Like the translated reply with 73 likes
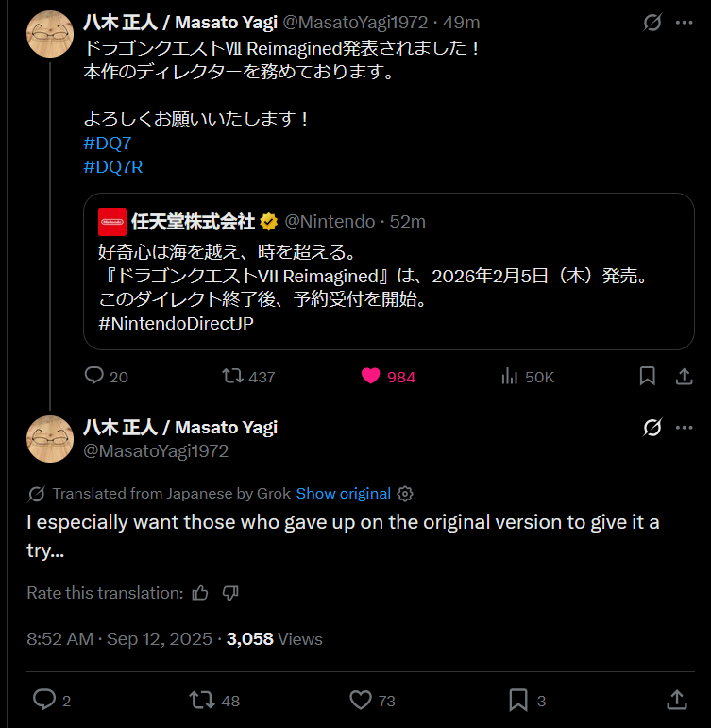The width and height of the screenshot is (711, 728). [x=361, y=700]
